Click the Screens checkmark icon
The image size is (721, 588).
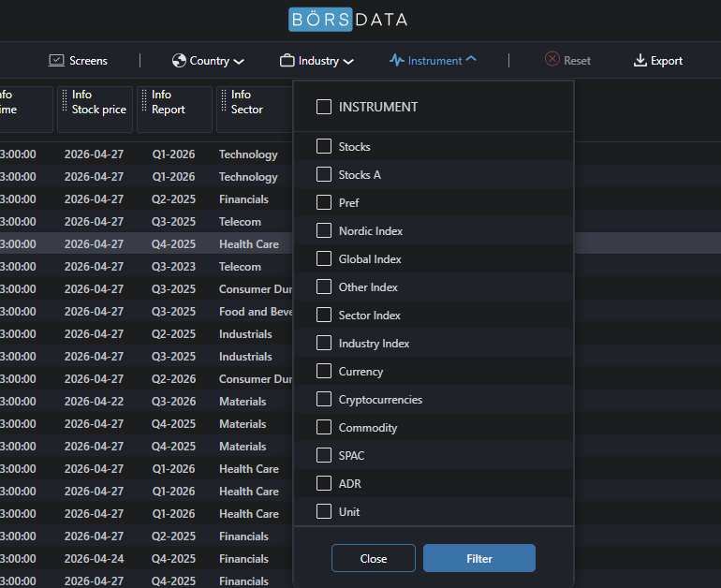[56, 61]
